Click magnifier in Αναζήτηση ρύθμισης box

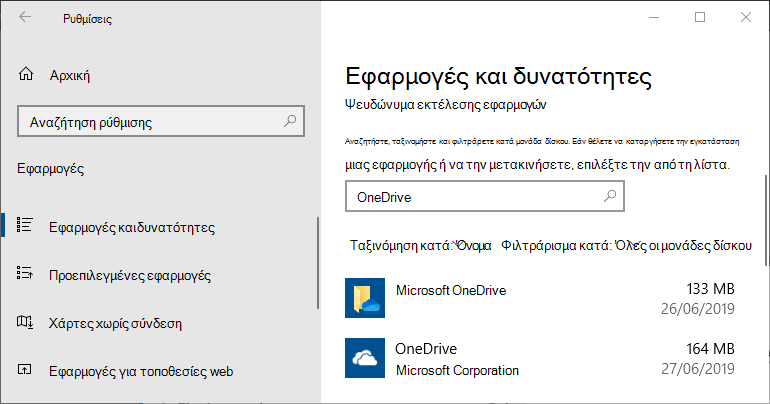[290, 121]
